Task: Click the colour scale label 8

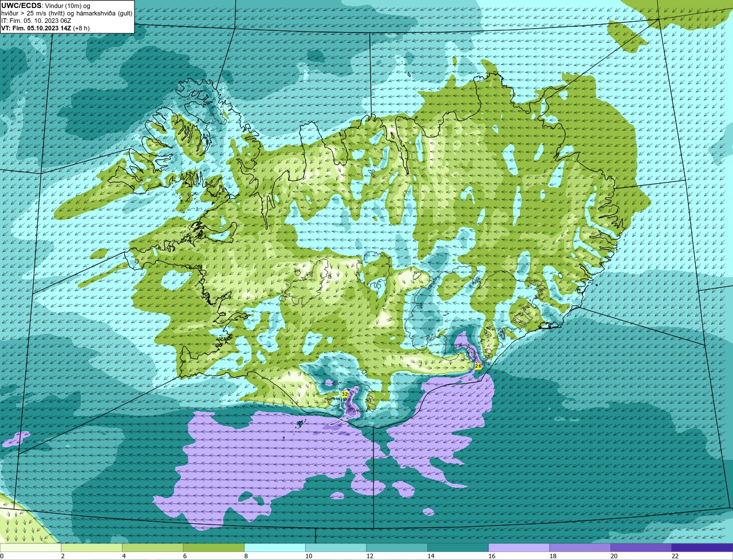Action: pos(246,556)
